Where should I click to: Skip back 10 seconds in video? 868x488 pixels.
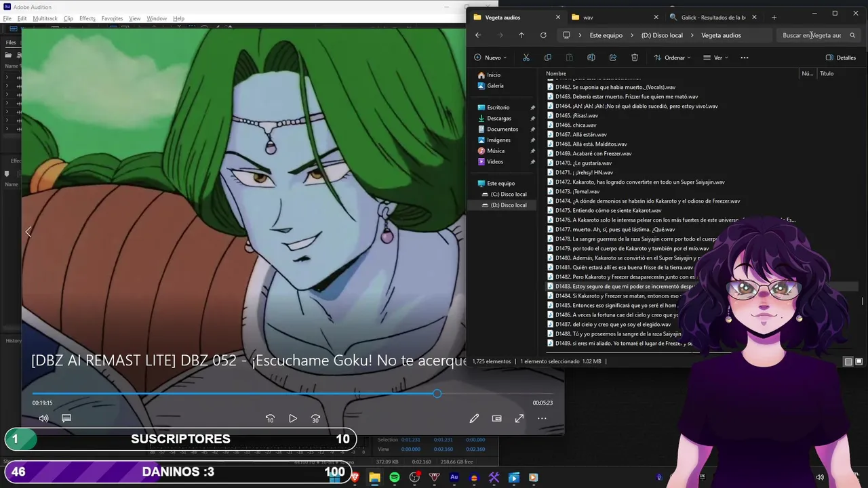[x=270, y=419]
